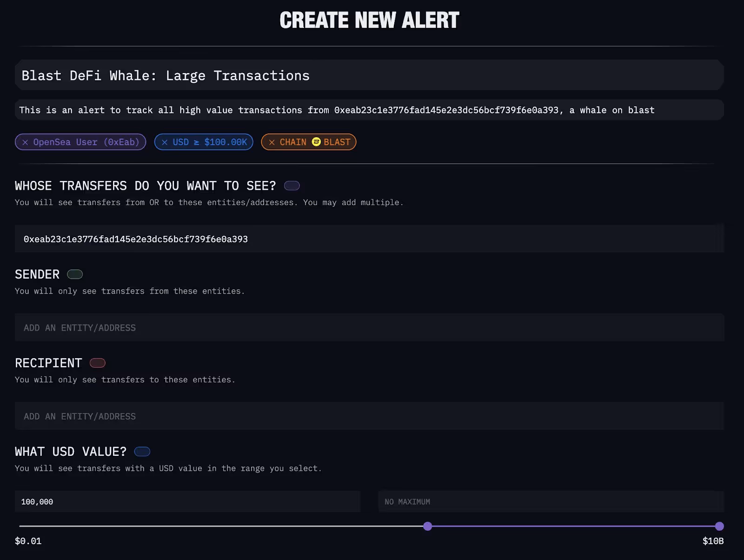Image resolution: width=744 pixels, height=560 pixels.
Task: Click the green pill next to SENDER
Action: pyautogui.click(x=75, y=274)
